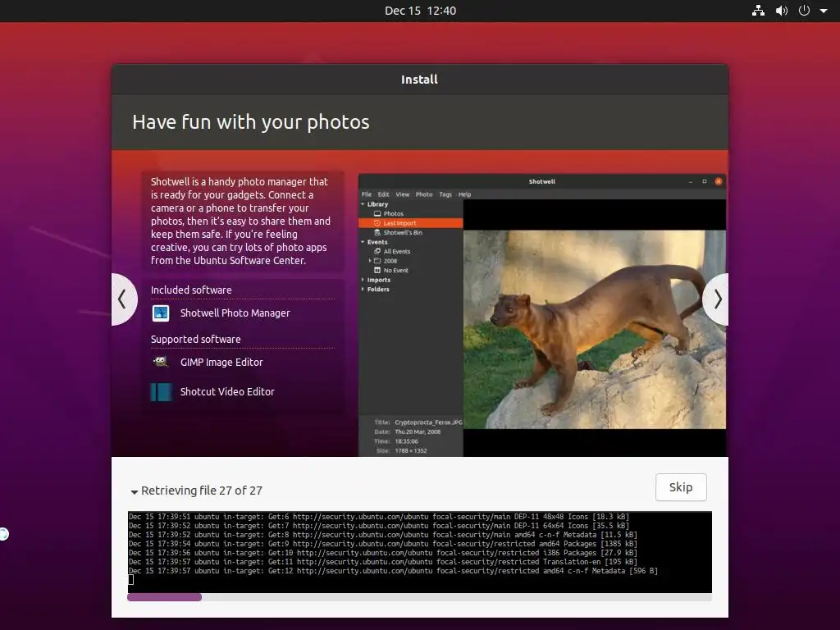
Task: Open the Tags menu in Shotwell
Action: [x=445, y=194]
